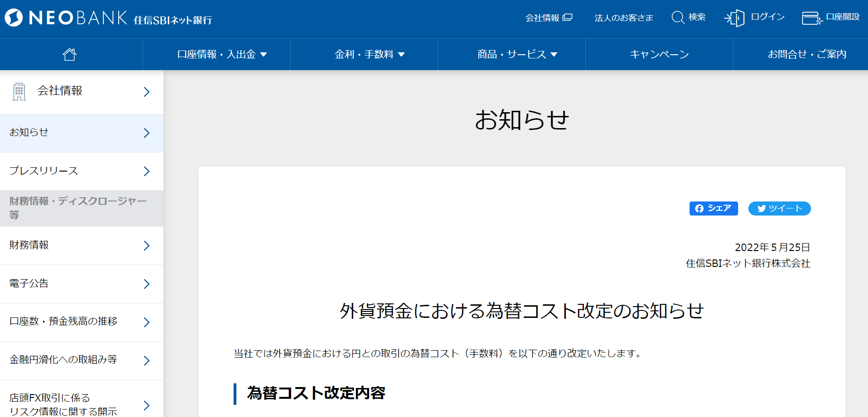
Task: Tweet the page using ツイート button
Action: [x=779, y=208]
